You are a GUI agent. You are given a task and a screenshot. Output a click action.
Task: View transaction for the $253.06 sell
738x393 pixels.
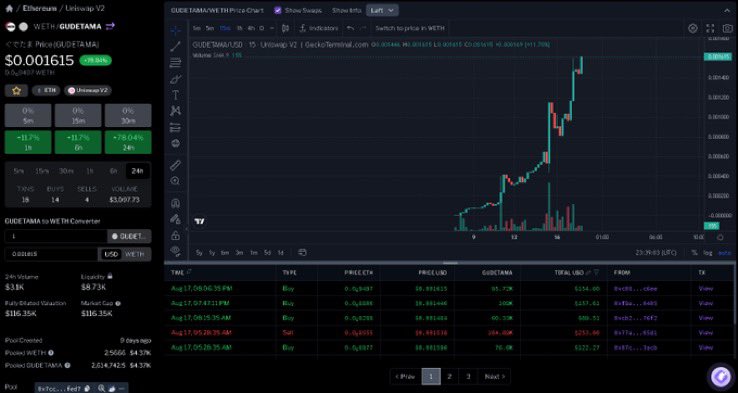[706, 333]
